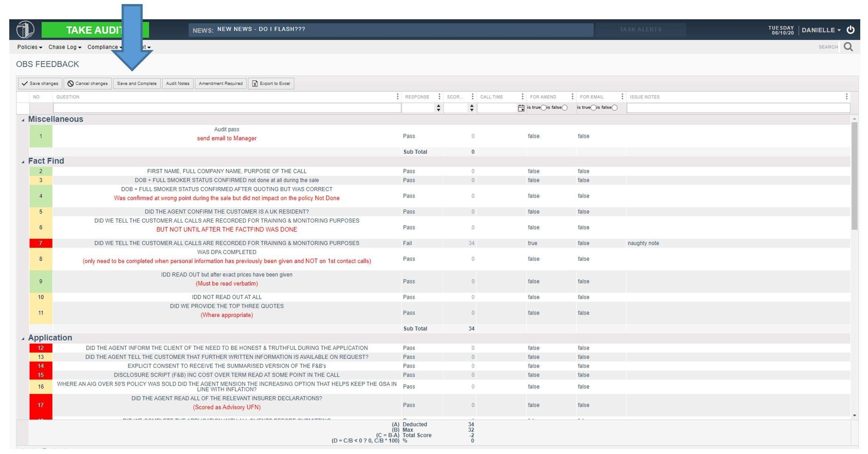Click the Question filter text field
The width and height of the screenshot is (868, 454).
click(x=227, y=108)
